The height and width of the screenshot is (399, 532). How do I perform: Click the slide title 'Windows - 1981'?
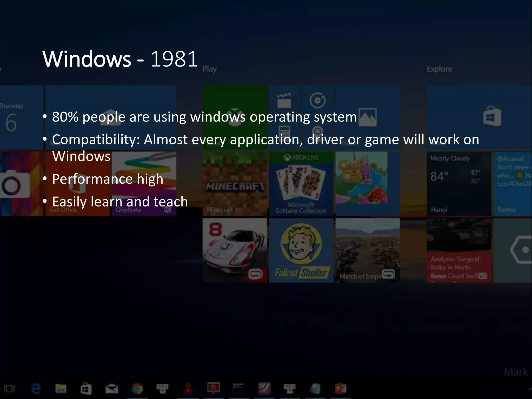coord(120,59)
